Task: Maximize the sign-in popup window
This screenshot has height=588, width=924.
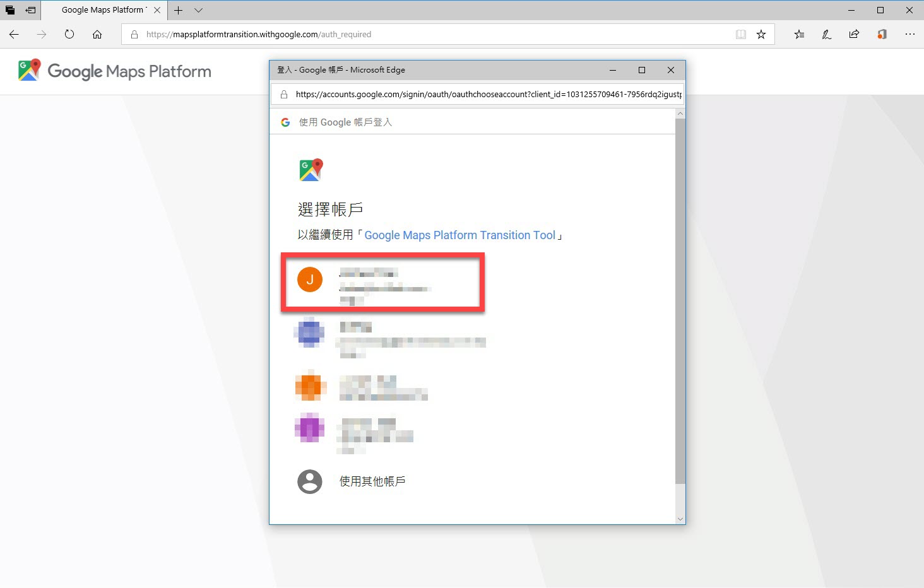Action: point(642,70)
